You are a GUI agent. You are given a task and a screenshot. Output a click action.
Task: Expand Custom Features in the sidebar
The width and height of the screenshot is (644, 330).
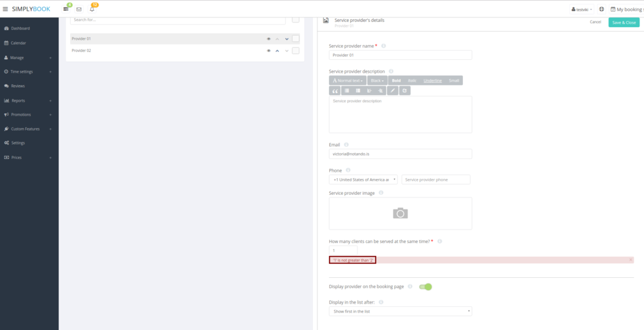(26, 129)
